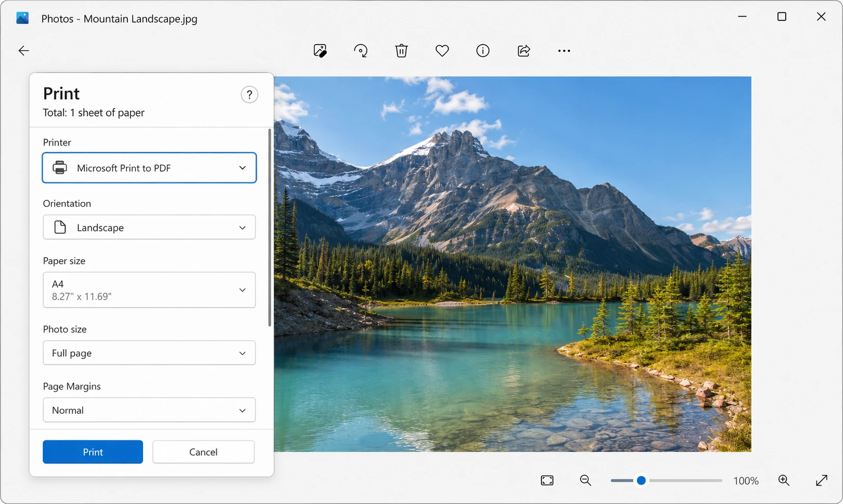
Task: Click the Cancel button
Action: click(x=203, y=452)
